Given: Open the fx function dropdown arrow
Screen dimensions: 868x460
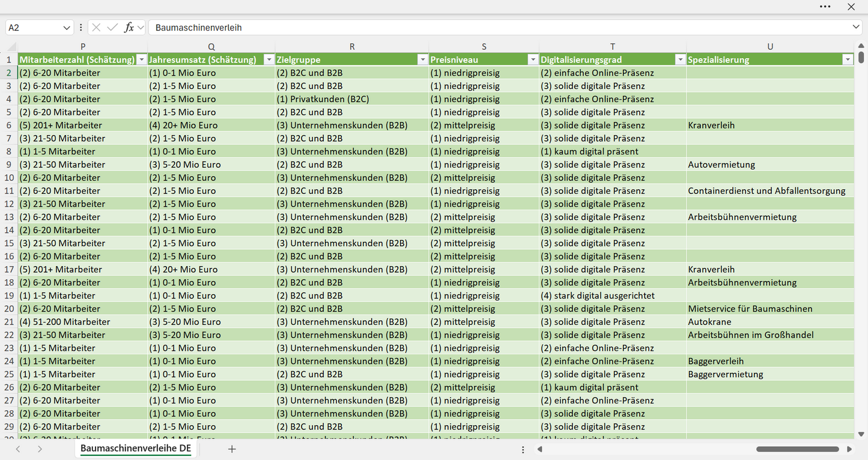Looking at the screenshot, I should click(x=141, y=28).
